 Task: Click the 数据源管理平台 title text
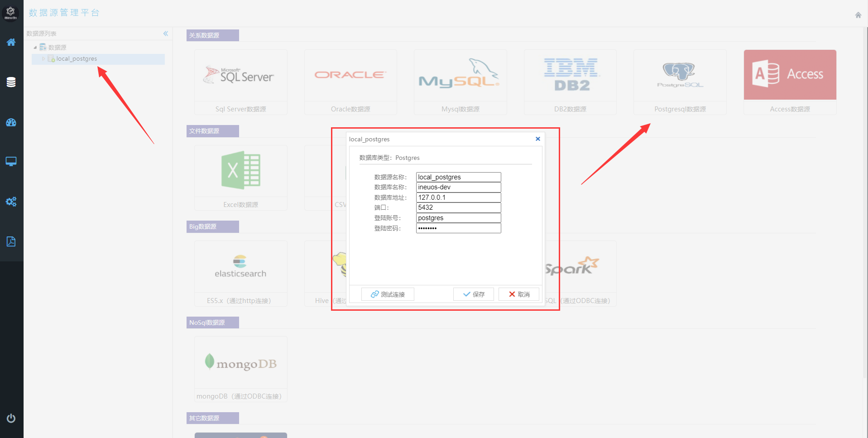(x=64, y=13)
